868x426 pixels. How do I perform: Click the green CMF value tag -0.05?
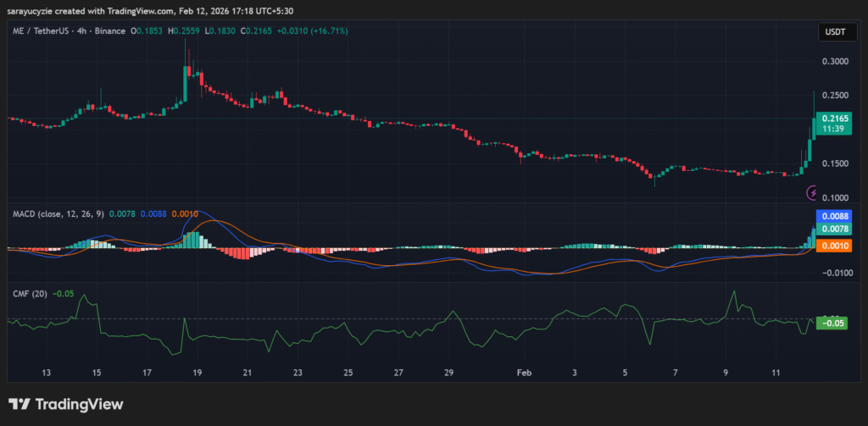coord(831,323)
